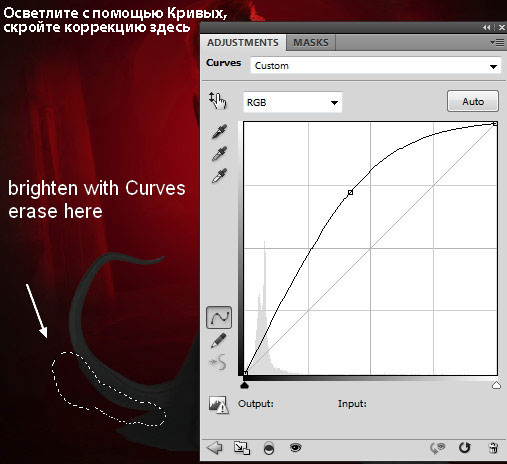This screenshot has height=464, width=507.
Task: Click the Output label
Action: [x=256, y=404]
